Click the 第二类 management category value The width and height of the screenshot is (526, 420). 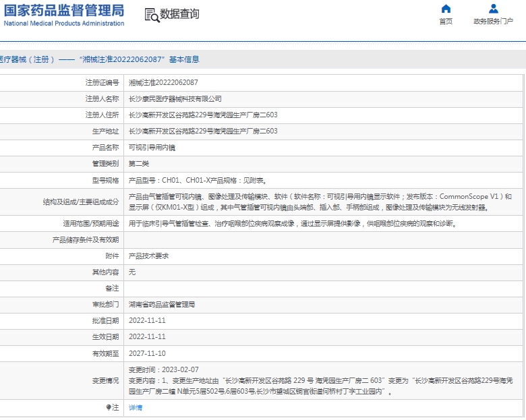click(x=139, y=163)
